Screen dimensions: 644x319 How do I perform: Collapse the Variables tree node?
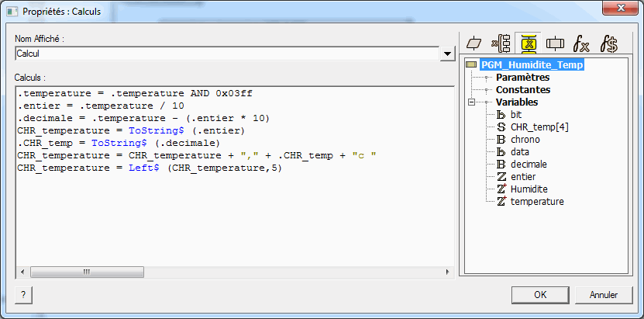(471, 102)
